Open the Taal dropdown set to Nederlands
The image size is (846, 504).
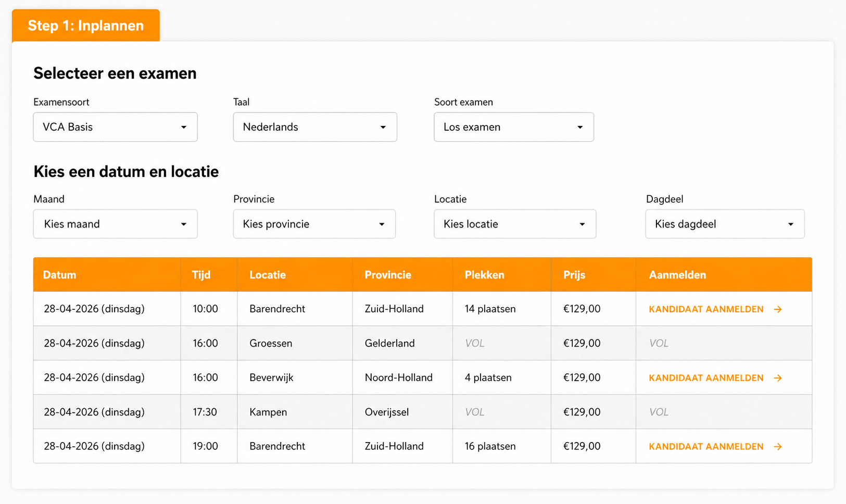315,127
